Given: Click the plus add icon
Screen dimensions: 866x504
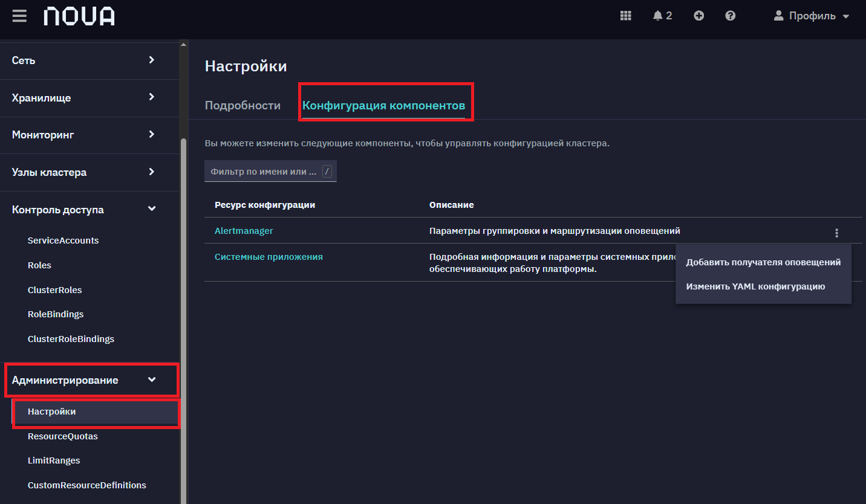Looking at the screenshot, I should coord(698,16).
